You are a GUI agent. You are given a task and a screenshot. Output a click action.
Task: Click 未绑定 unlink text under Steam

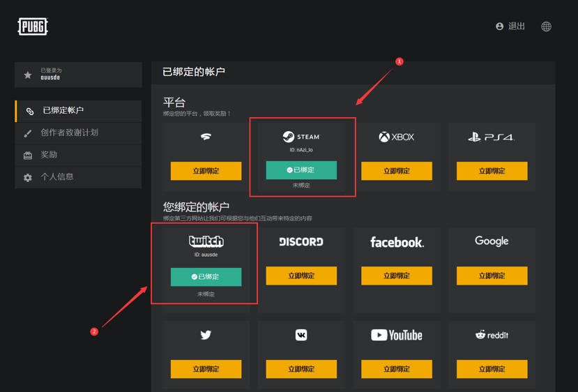(301, 185)
